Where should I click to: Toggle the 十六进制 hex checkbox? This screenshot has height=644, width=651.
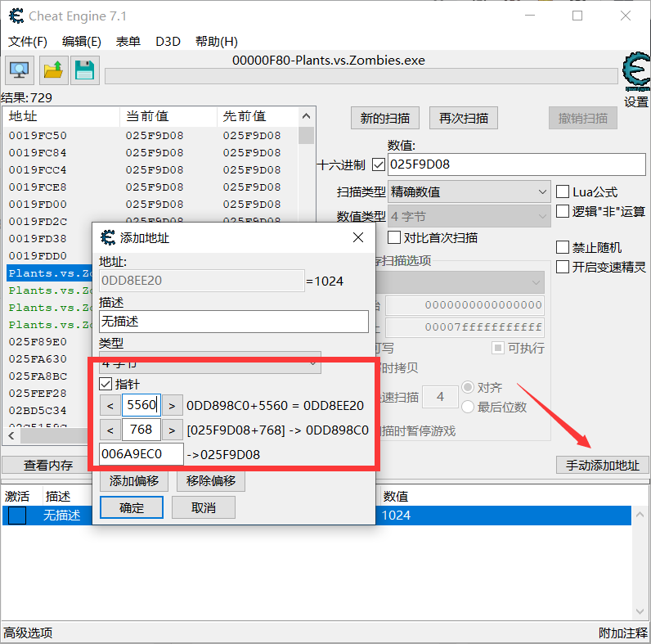pyautogui.click(x=378, y=164)
